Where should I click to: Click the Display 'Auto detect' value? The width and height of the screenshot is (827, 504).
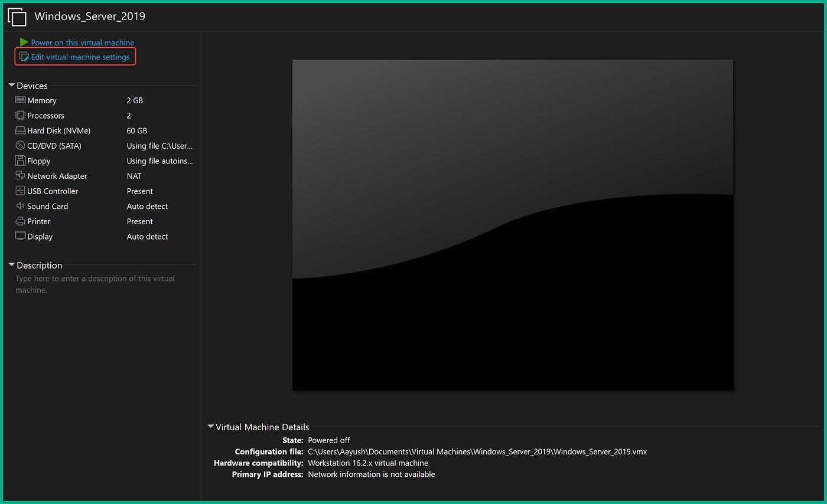(147, 237)
